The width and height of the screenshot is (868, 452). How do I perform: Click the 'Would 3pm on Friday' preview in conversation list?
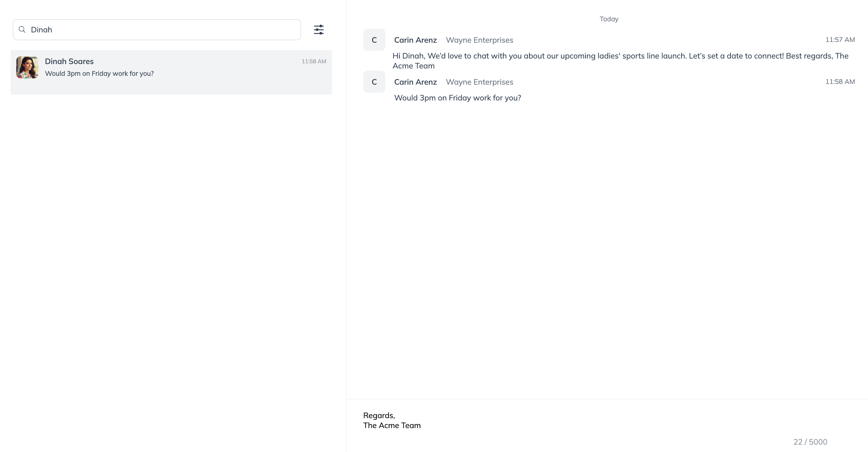[99, 74]
